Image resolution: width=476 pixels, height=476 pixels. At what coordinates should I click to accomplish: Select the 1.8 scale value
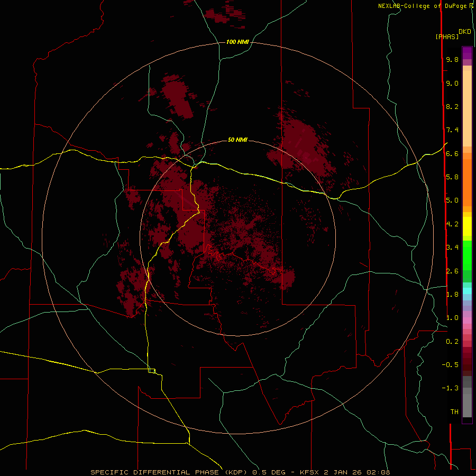pyautogui.click(x=452, y=295)
